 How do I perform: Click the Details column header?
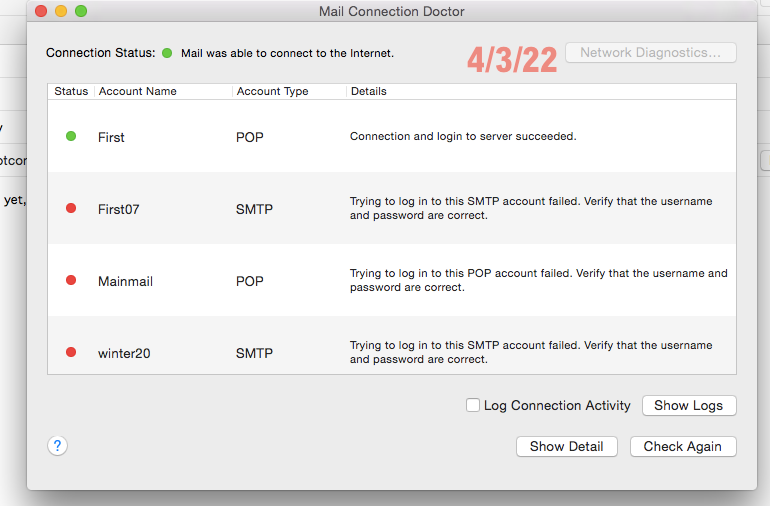[368, 91]
